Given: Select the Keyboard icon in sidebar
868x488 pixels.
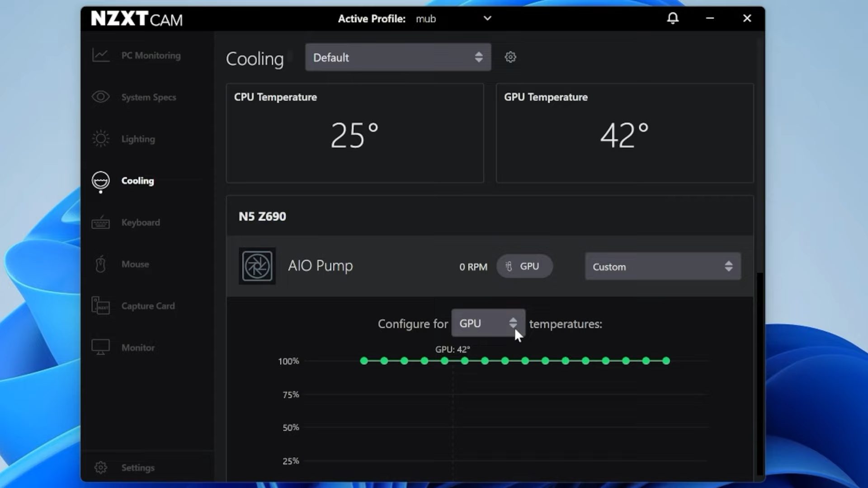Looking at the screenshot, I should [x=101, y=222].
